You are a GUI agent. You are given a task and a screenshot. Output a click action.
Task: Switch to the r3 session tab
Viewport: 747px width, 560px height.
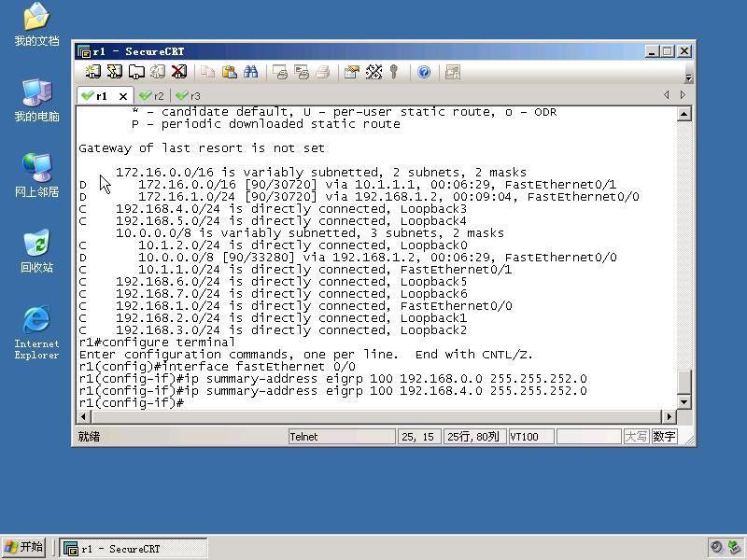[x=189, y=96]
